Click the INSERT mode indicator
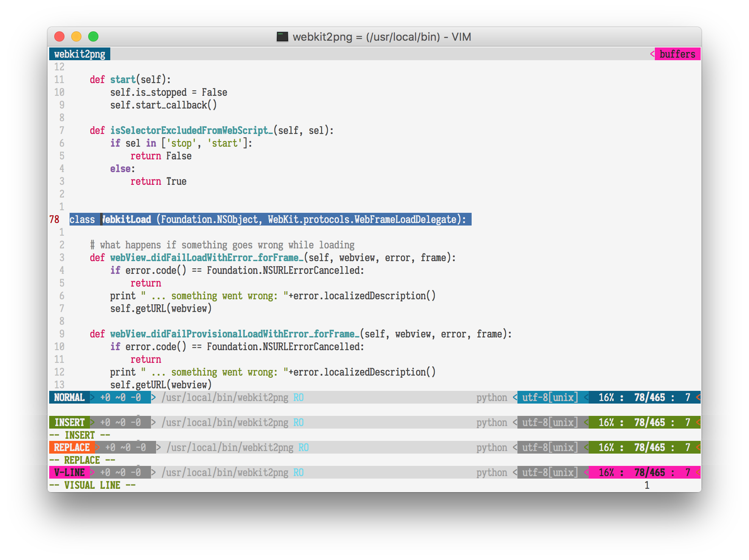This screenshot has width=749, height=560. (x=70, y=422)
